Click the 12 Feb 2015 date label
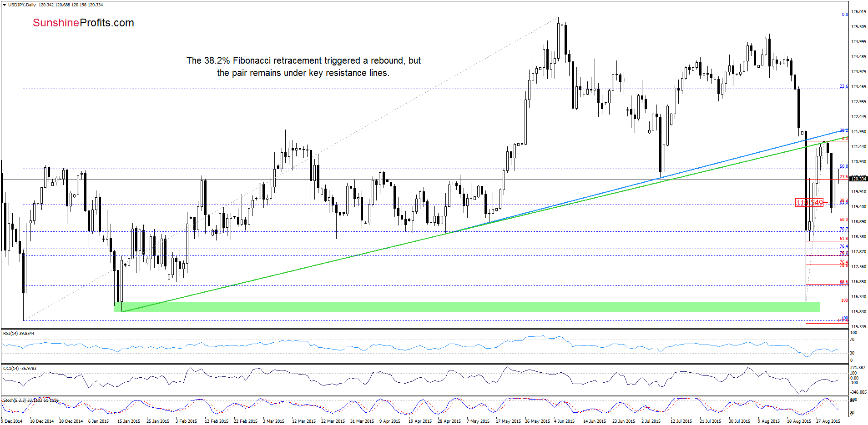Viewport: 868px width, 425px height. [x=217, y=421]
